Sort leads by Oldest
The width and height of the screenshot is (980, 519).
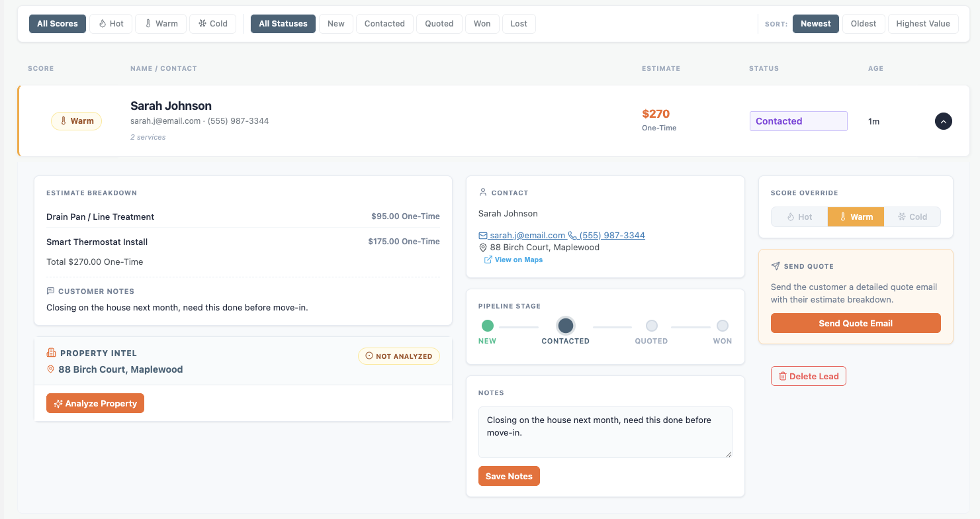(x=864, y=24)
